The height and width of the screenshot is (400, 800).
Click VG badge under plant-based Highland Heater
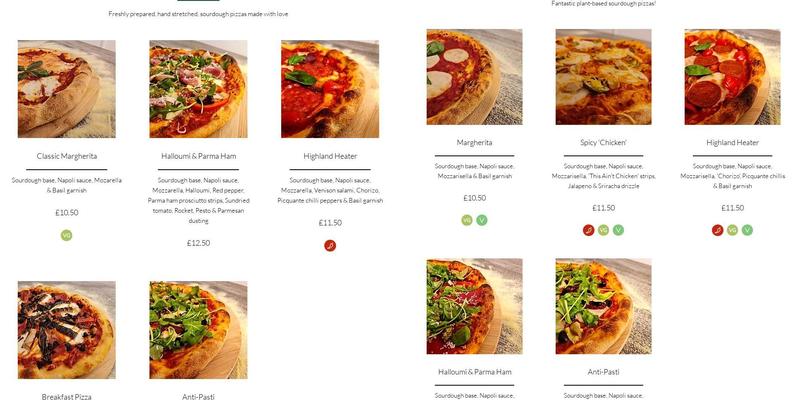[732, 230]
